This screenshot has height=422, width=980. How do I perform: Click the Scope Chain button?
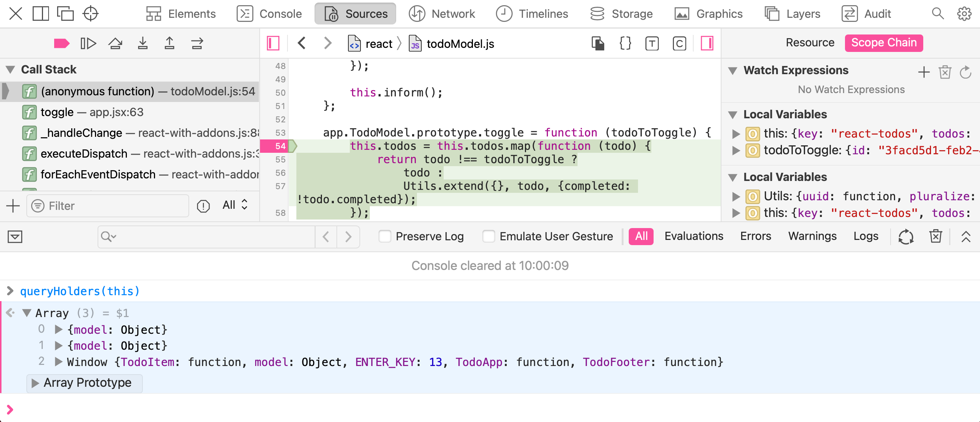882,43
